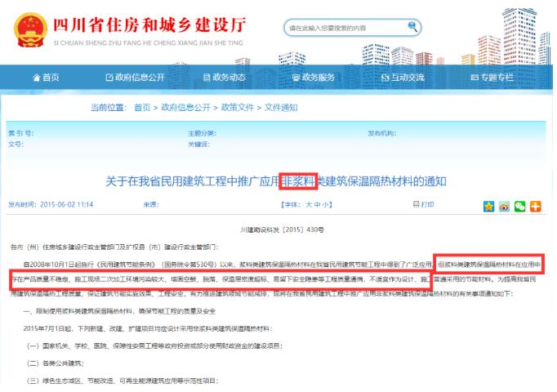
Task: Select 政务服务 in the navigation bar
Action: click(x=313, y=77)
